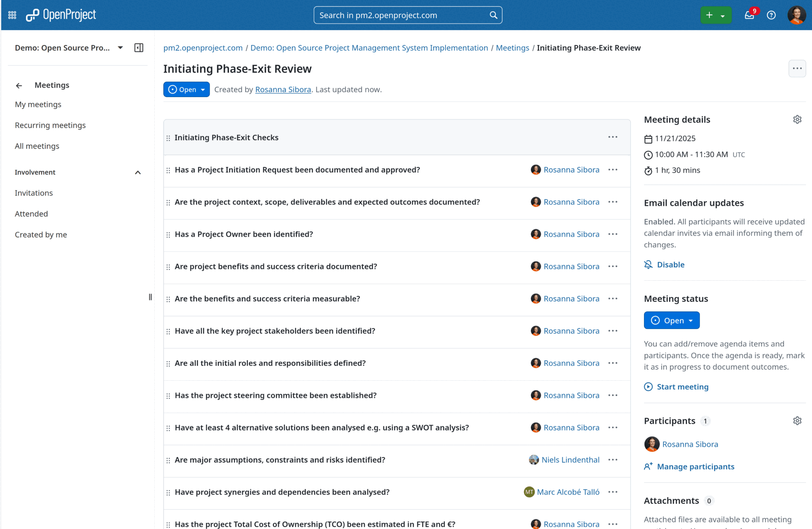Go back using the Meetings back arrow
The width and height of the screenshot is (812, 529).
click(19, 85)
